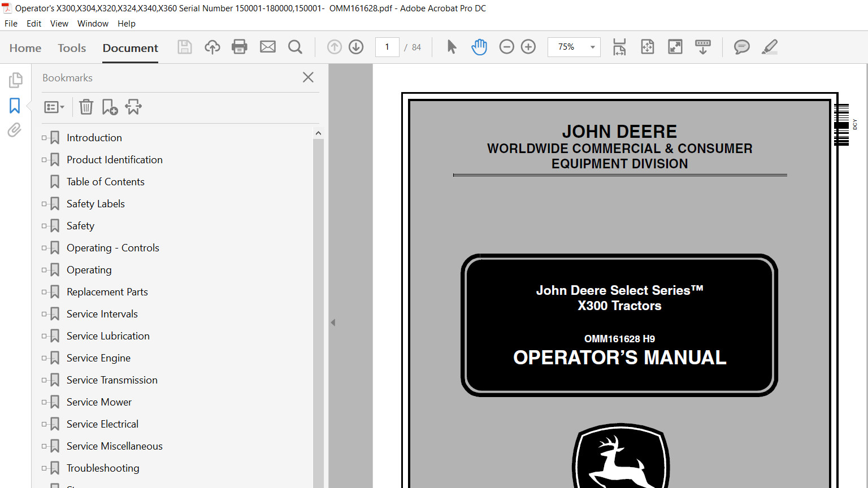Open the Page Thumbnails panel icon
The width and height of the screenshot is (868, 488).
click(x=15, y=80)
